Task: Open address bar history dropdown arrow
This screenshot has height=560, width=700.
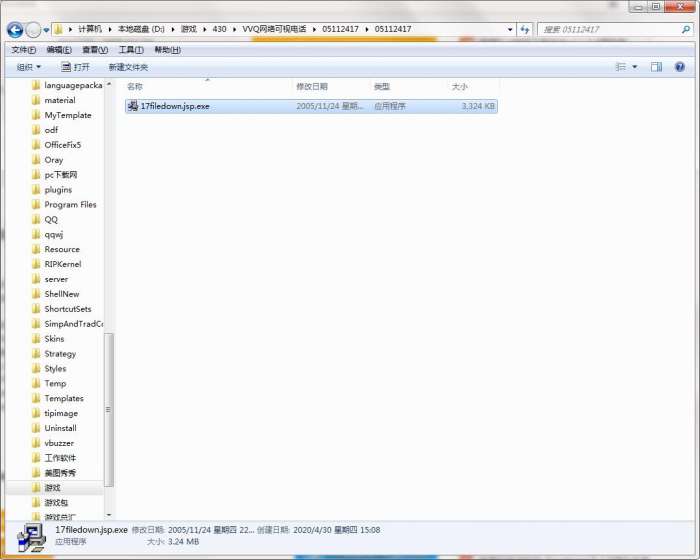Action: (x=510, y=29)
